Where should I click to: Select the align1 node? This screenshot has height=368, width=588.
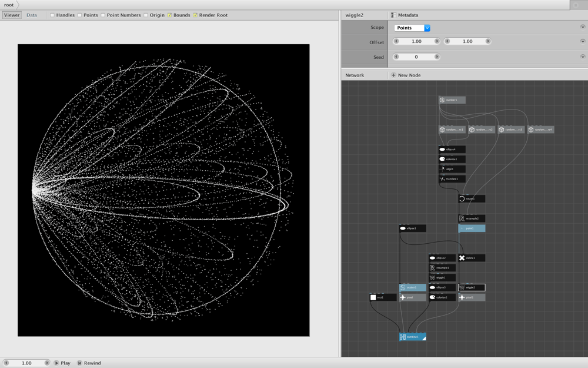(x=452, y=169)
